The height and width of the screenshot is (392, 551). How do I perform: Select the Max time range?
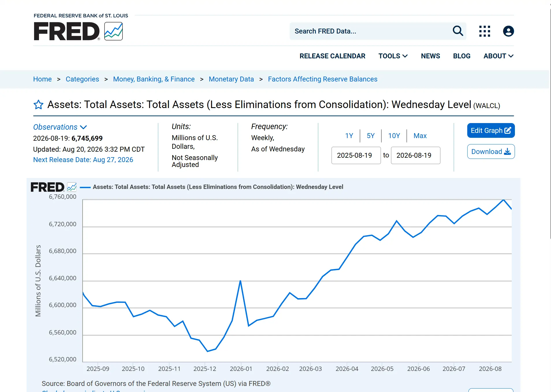click(x=420, y=136)
